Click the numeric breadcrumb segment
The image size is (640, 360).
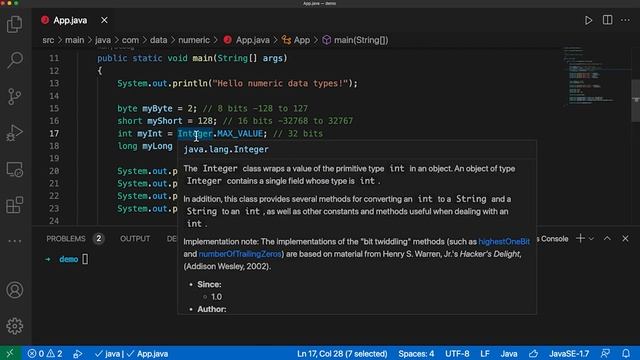(194, 40)
